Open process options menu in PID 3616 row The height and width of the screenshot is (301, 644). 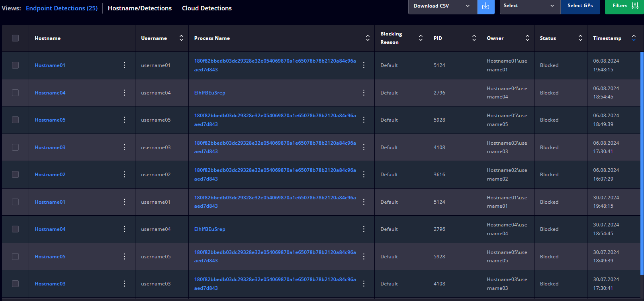pyautogui.click(x=364, y=174)
